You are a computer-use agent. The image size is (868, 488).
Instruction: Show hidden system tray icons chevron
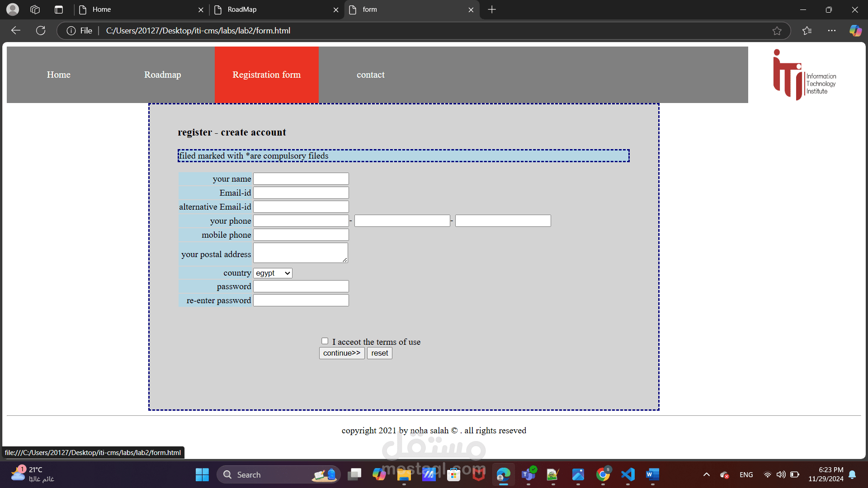click(706, 474)
